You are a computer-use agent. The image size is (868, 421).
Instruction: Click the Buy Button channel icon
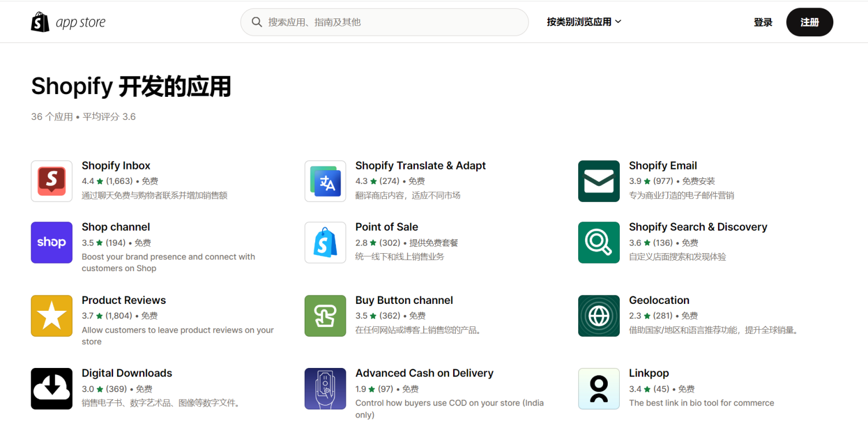(x=325, y=315)
